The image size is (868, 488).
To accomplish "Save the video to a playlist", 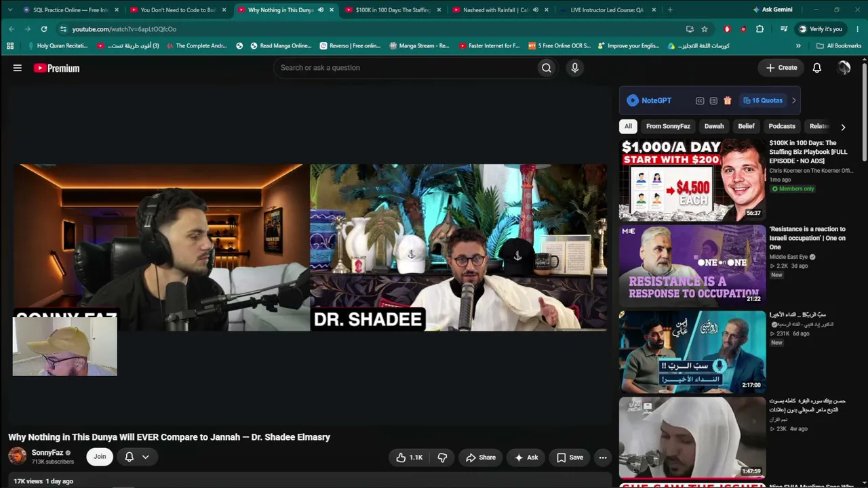I will tap(570, 457).
